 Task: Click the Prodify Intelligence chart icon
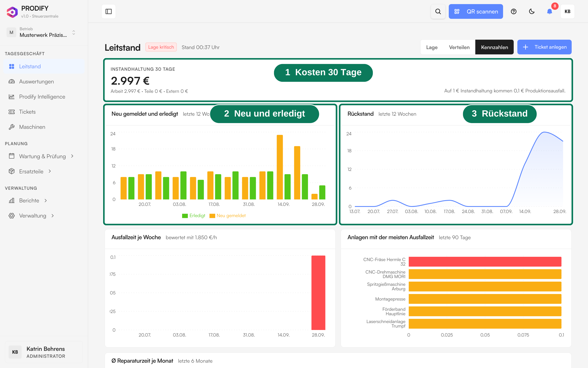pos(11,97)
